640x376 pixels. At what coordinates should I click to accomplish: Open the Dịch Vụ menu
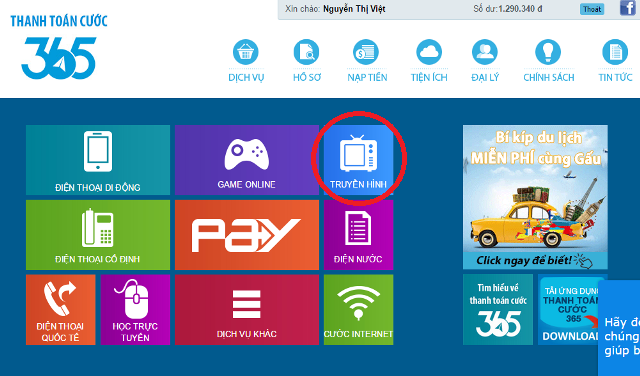(246, 61)
